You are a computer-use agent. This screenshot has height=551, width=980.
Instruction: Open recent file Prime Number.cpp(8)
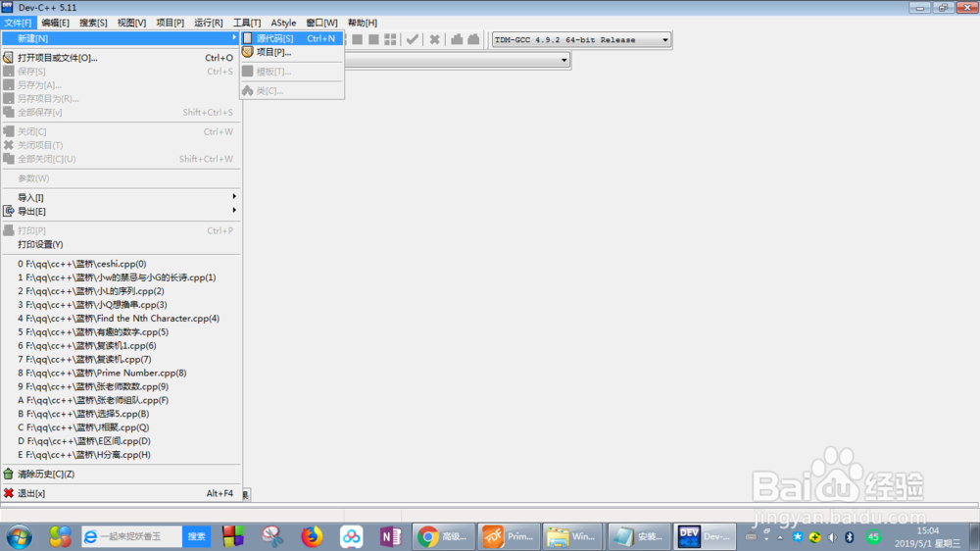(121, 374)
